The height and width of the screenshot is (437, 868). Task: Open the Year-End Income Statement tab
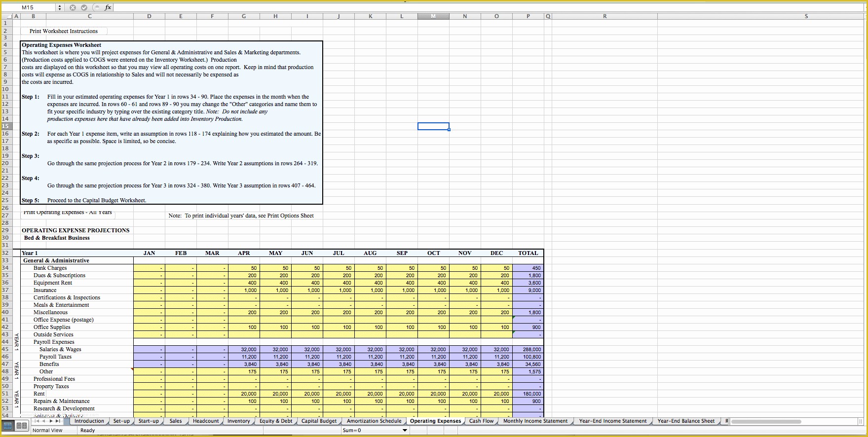pyautogui.click(x=613, y=421)
